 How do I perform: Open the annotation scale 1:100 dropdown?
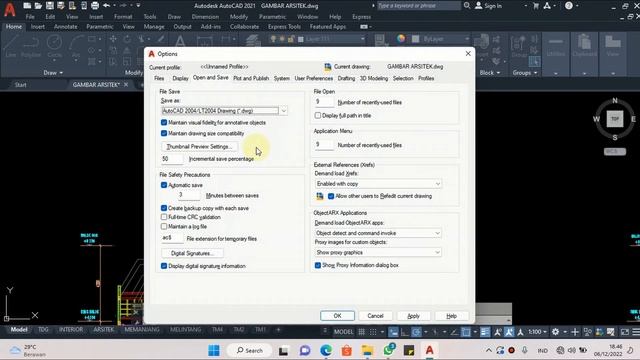point(537,332)
